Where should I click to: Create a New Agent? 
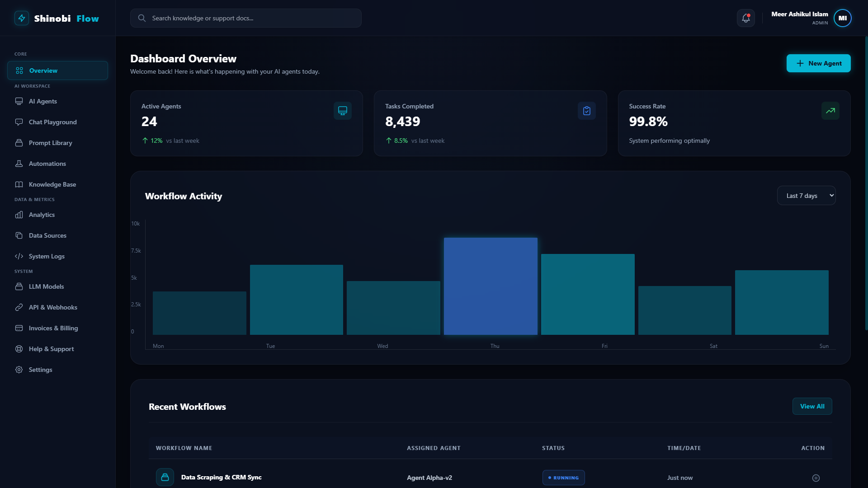[x=818, y=63]
